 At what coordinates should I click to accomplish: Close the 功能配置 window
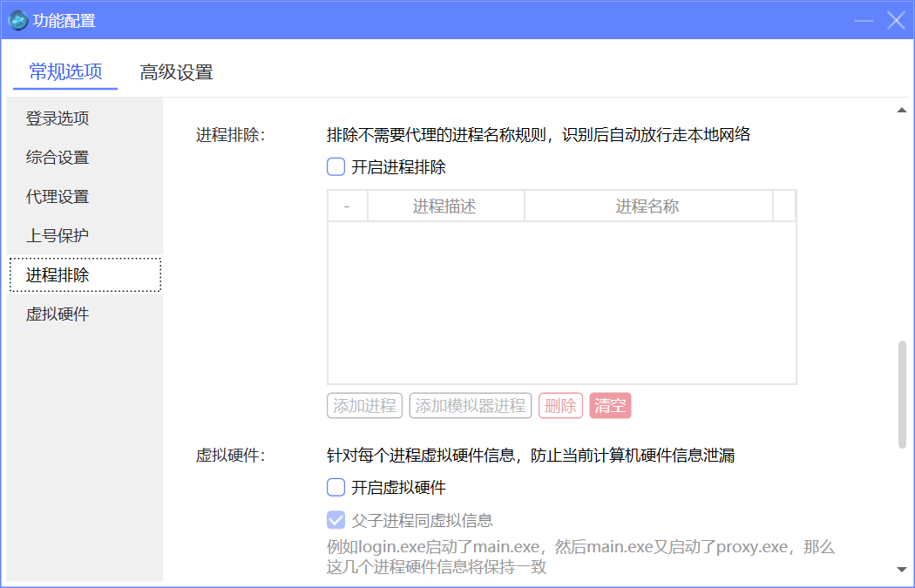pyautogui.click(x=896, y=20)
